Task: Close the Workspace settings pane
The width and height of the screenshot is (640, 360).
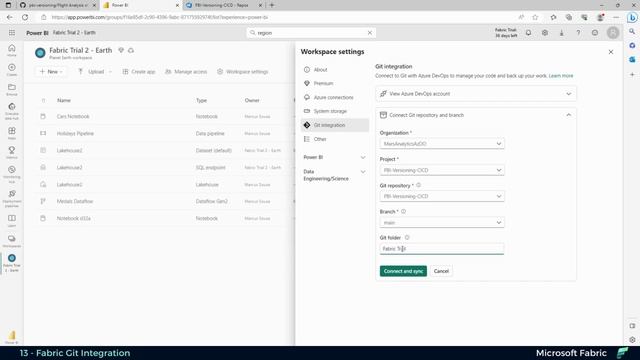Action: click(611, 52)
